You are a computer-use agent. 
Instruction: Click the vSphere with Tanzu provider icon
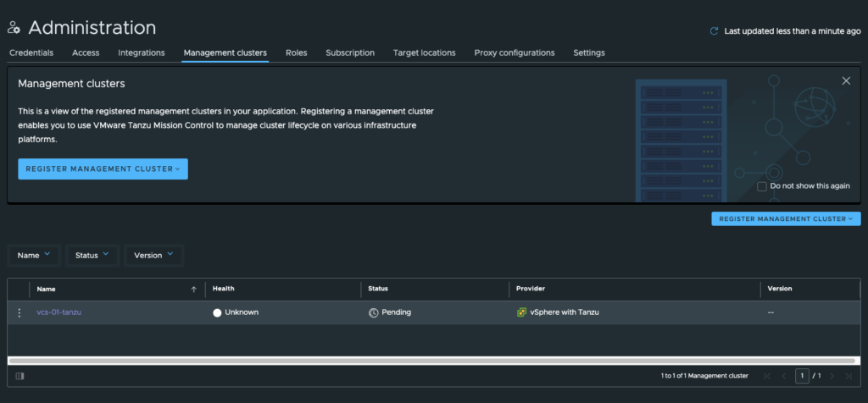[521, 312]
